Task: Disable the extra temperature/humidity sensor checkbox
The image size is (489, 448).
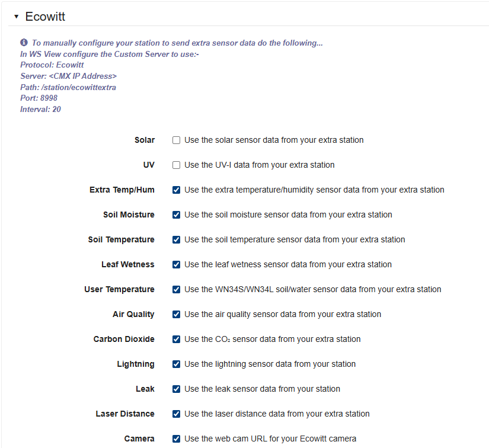Action: [x=176, y=190]
